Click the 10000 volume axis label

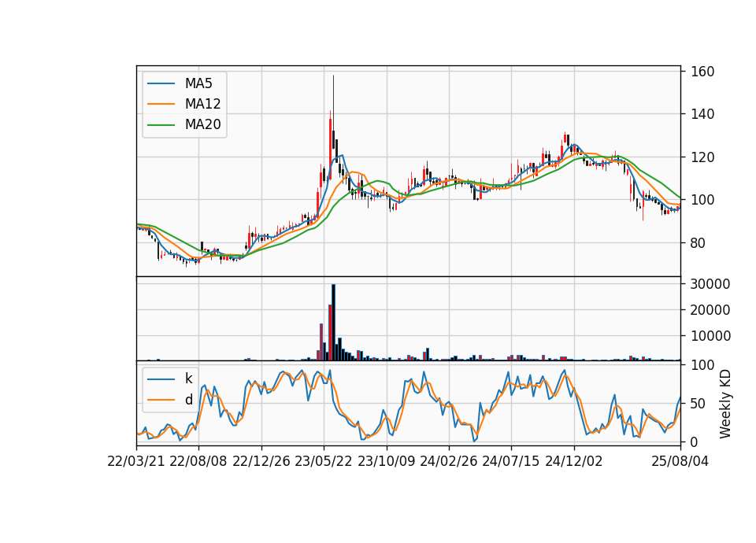tap(710, 336)
